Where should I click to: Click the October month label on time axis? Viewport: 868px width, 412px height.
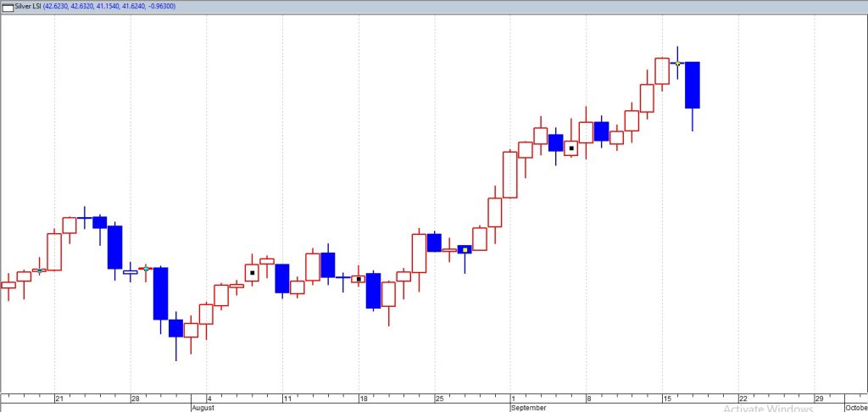coord(854,408)
